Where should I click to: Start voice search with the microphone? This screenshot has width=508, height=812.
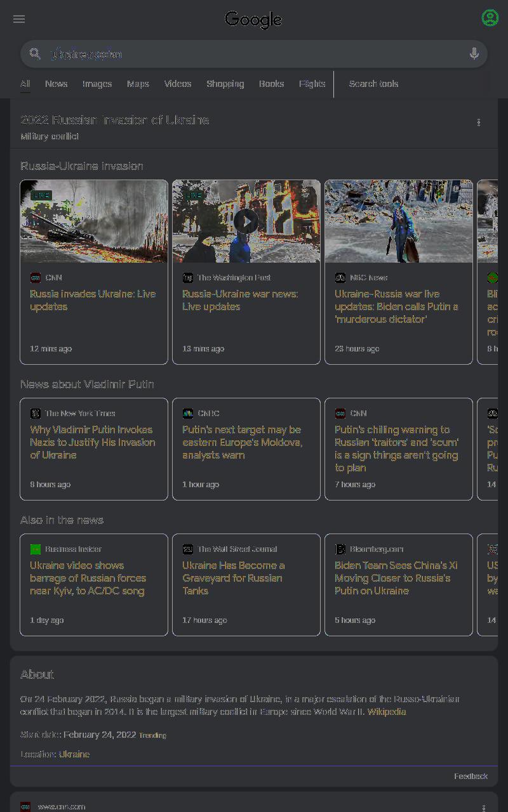pyautogui.click(x=474, y=54)
